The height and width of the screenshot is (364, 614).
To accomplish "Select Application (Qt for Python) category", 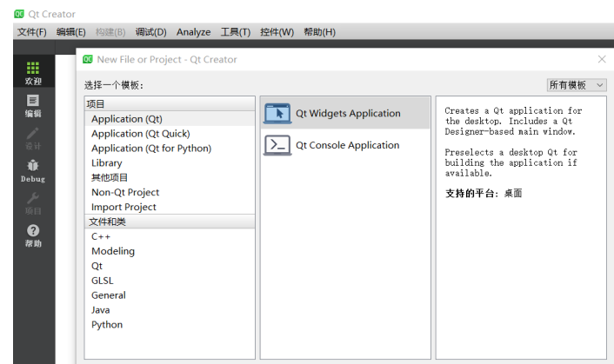I will [x=170, y=149].
